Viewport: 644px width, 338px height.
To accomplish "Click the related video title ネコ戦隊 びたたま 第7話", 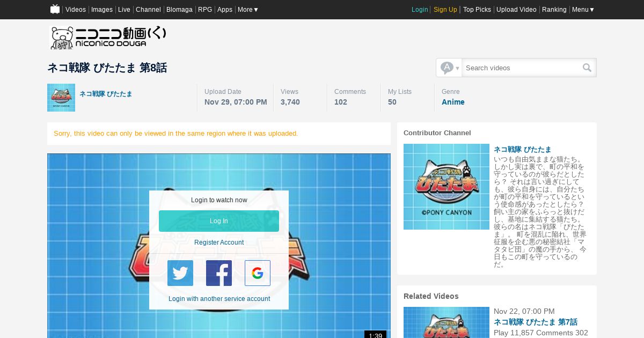I will pyautogui.click(x=536, y=322).
